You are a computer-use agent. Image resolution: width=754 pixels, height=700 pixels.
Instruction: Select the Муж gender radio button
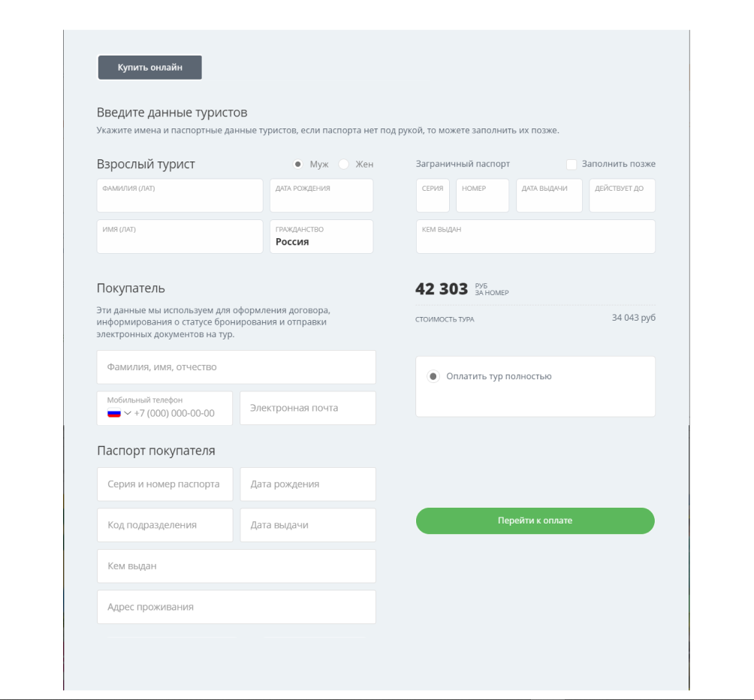(298, 164)
